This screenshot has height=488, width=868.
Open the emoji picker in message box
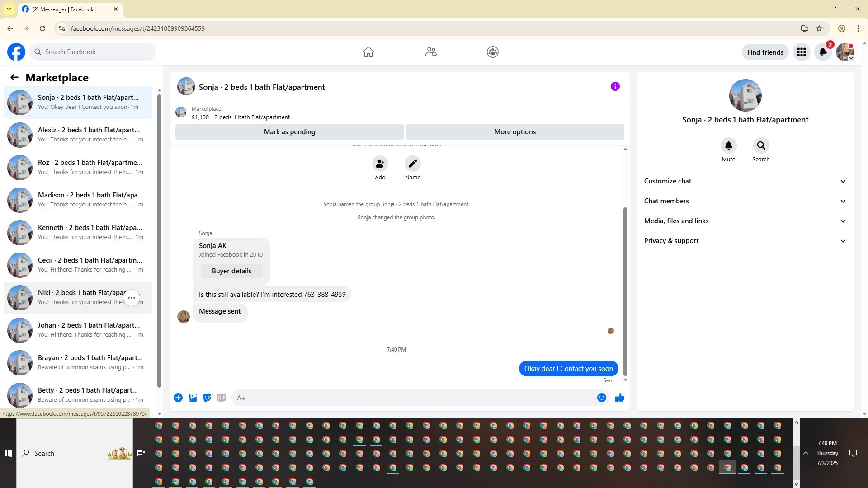601,398
